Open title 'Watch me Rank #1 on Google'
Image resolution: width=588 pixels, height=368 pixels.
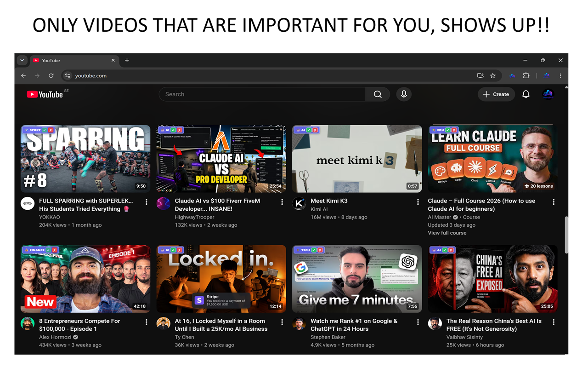click(x=354, y=325)
